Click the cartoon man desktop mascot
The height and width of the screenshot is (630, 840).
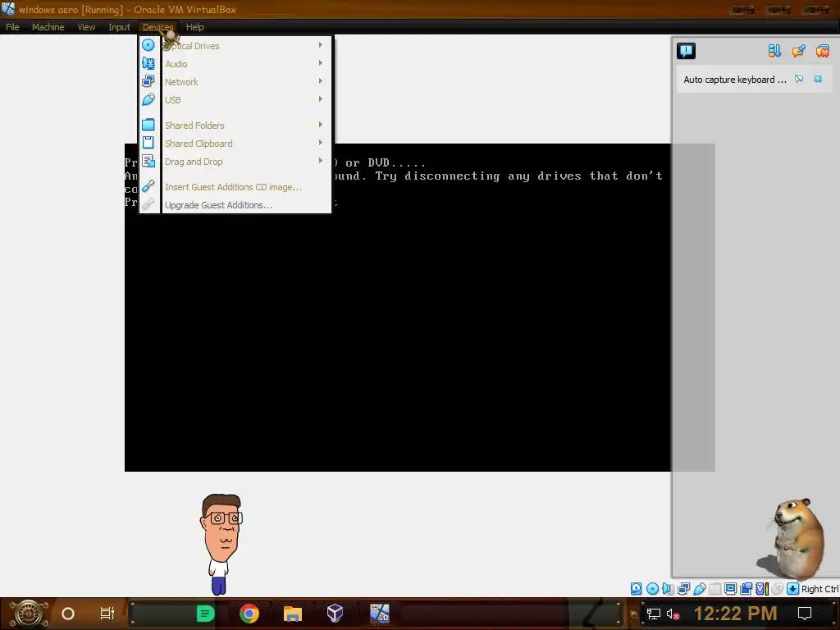pyautogui.click(x=221, y=544)
